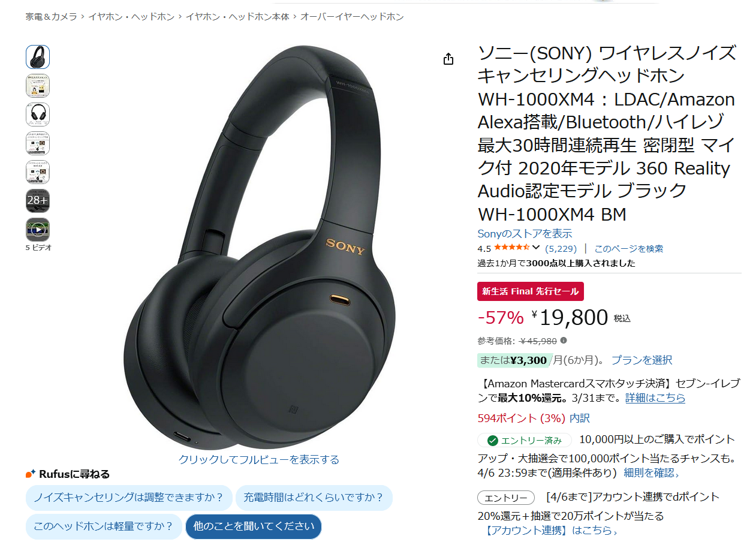Open the 5,229 reviews link
The image size is (756, 542).
point(561,248)
